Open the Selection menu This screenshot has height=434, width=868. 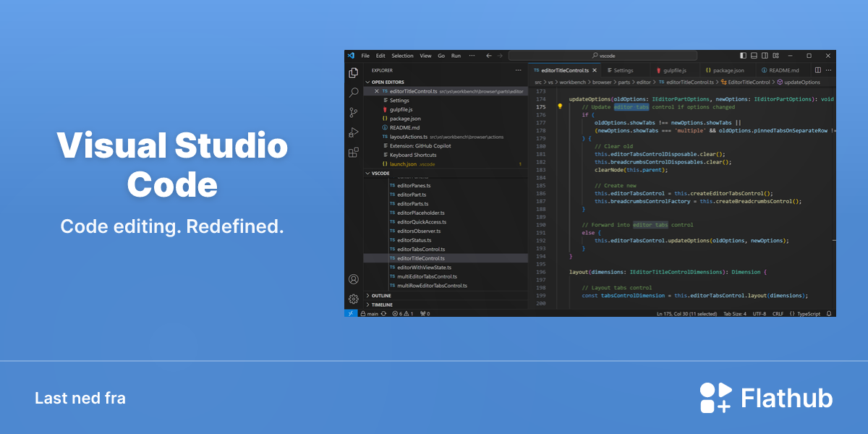403,56
